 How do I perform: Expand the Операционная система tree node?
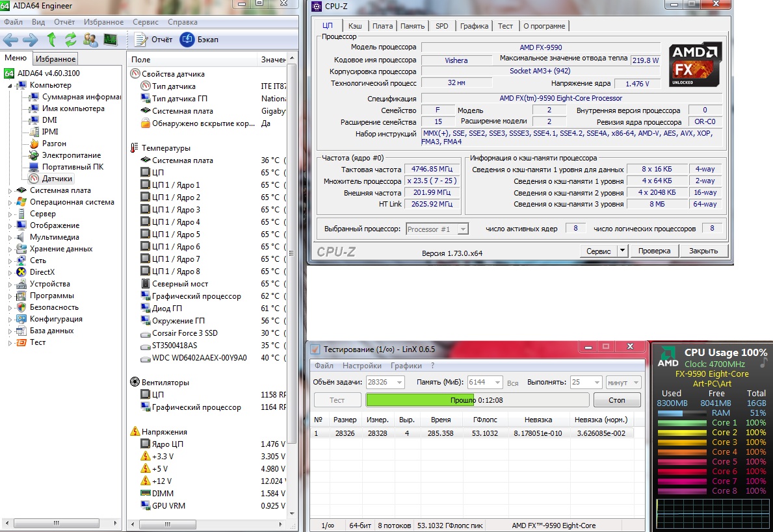10,202
